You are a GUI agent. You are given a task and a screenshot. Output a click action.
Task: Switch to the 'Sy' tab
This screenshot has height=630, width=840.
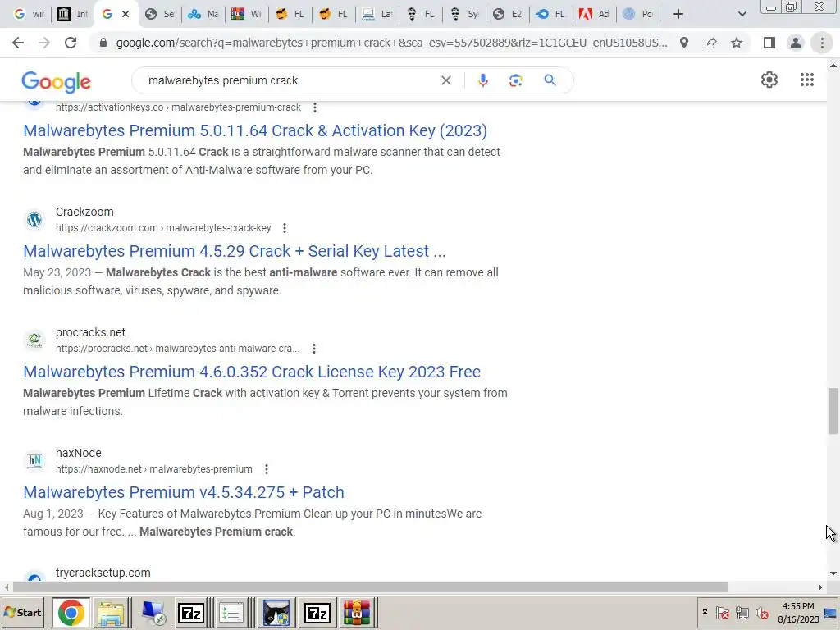coord(464,14)
